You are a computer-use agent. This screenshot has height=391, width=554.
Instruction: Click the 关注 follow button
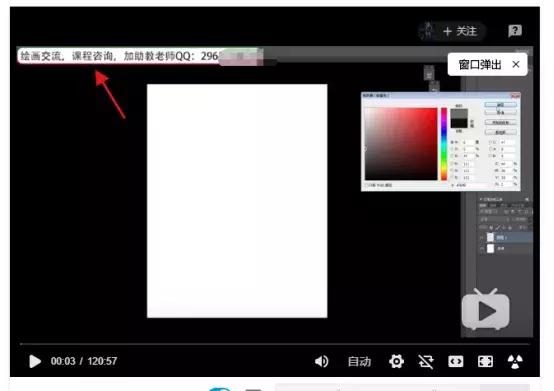pyautogui.click(x=460, y=31)
